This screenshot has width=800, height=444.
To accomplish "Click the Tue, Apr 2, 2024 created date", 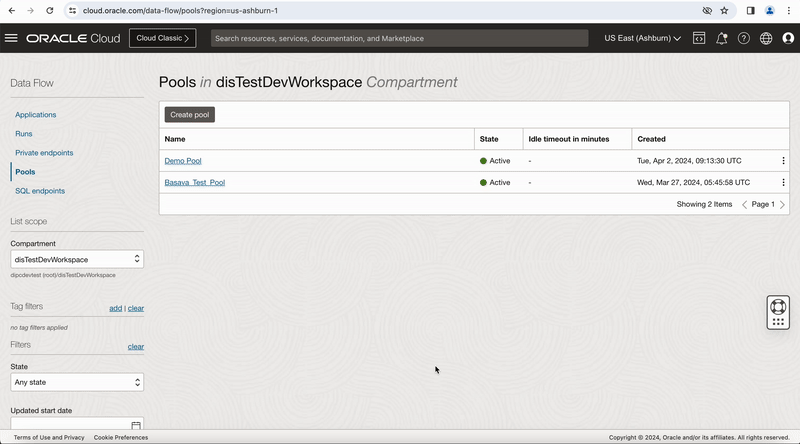I will coord(689,161).
